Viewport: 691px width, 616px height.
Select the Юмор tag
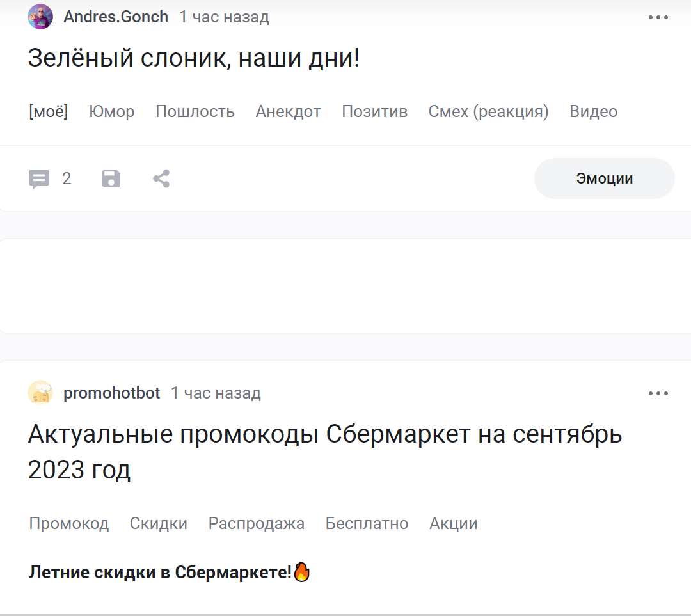click(112, 111)
